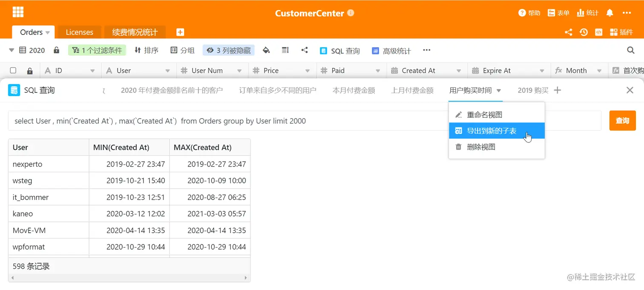Select the kaneo user cell
The width and height of the screenshot is (644, 290).
(x=49, y=214)
